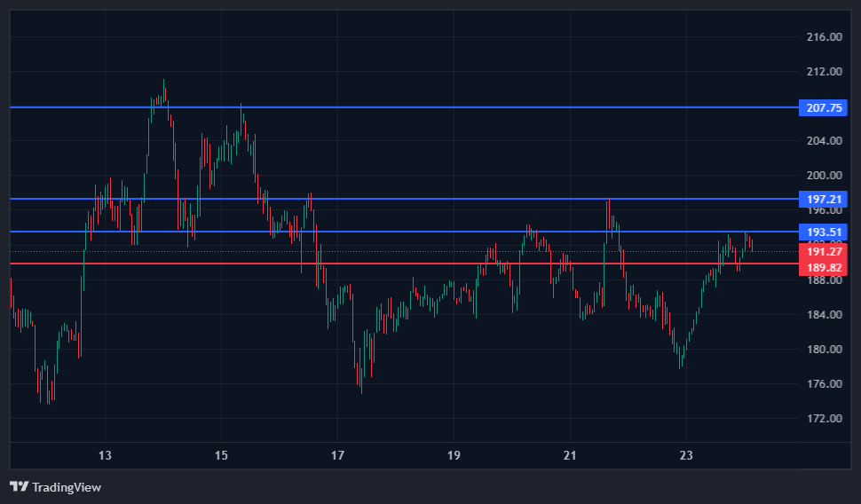Select the blue horizontal line at 207.75
Image resolution: width=861 pixels, height=504 pixels.
coord(399,107)
